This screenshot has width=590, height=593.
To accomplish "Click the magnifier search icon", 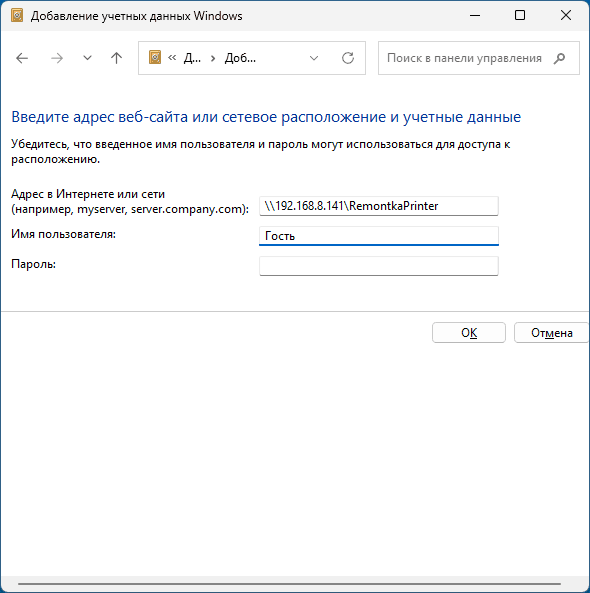I will pyautogui.click(x=559, y=58).
